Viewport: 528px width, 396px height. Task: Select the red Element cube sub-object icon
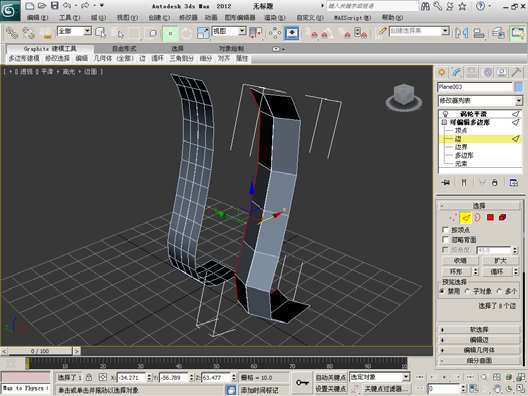point(503,218)
